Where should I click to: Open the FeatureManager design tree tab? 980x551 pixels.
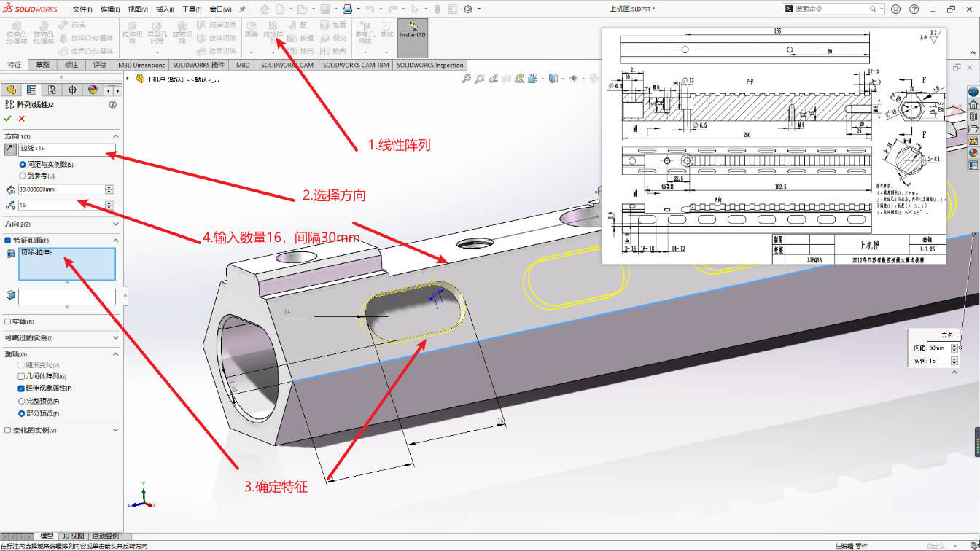pos(11,90)
